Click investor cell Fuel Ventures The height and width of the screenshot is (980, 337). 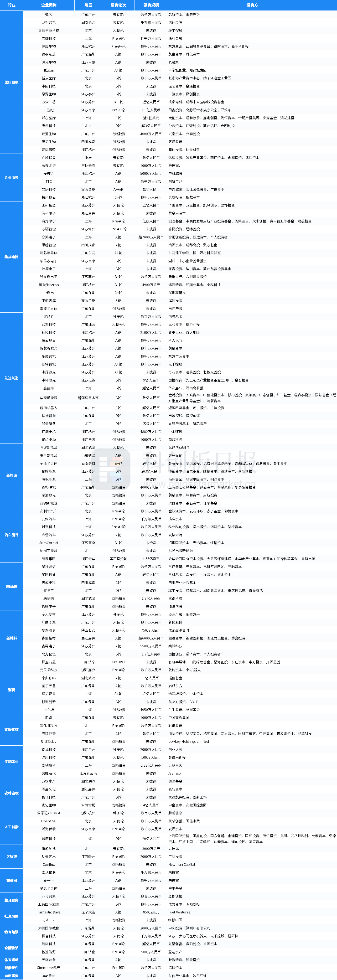coord(179,912)
